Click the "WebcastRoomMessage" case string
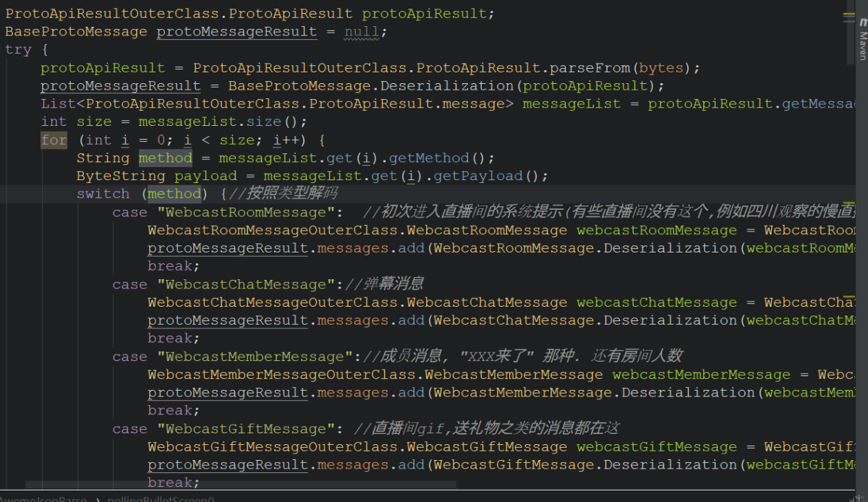The height and width of the screenshot is (502, 868). point(246,212)
